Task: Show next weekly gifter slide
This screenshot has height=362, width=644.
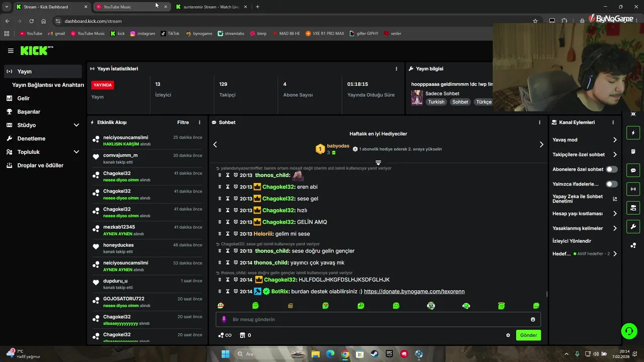Action: click(541, 144)
